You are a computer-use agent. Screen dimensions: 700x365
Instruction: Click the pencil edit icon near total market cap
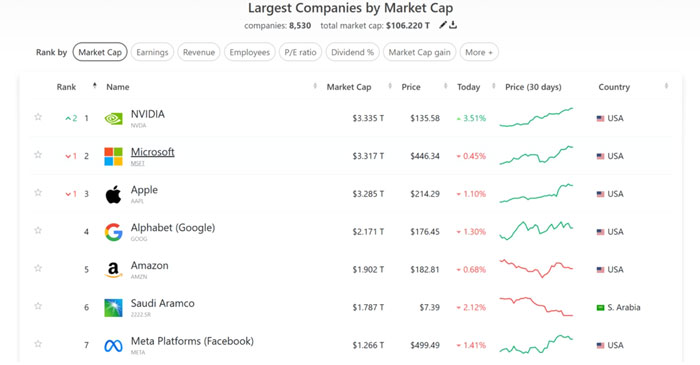tap(442, 25)
